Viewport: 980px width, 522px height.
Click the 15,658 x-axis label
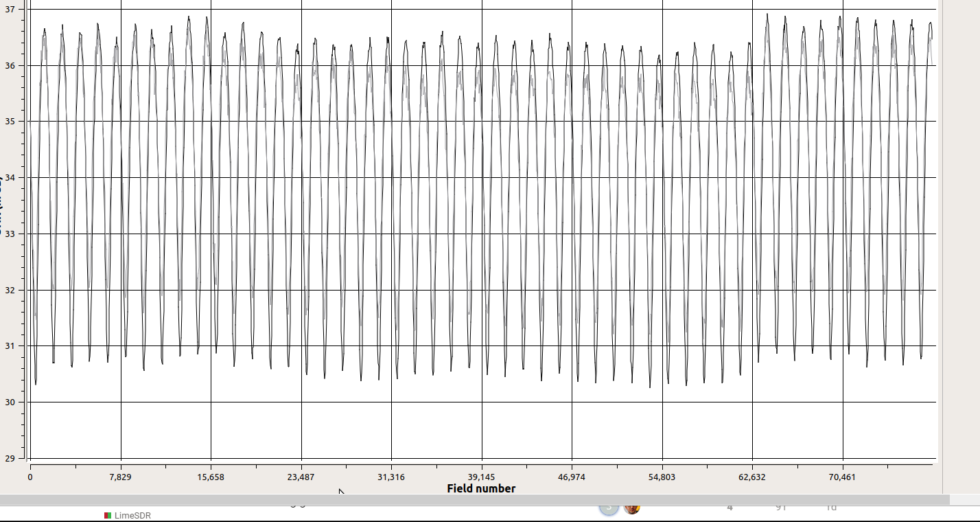pos(211,477)
